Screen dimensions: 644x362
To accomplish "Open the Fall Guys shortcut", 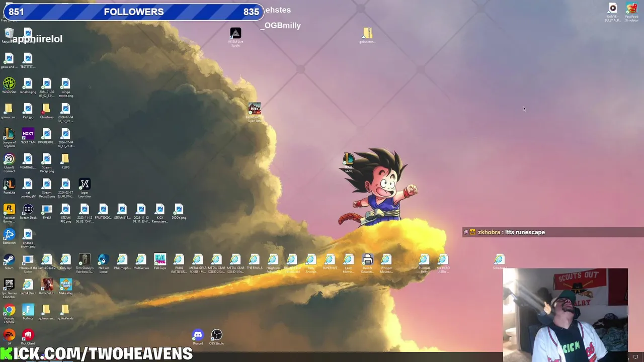I will pyautogui.click(x=160, y=261).
